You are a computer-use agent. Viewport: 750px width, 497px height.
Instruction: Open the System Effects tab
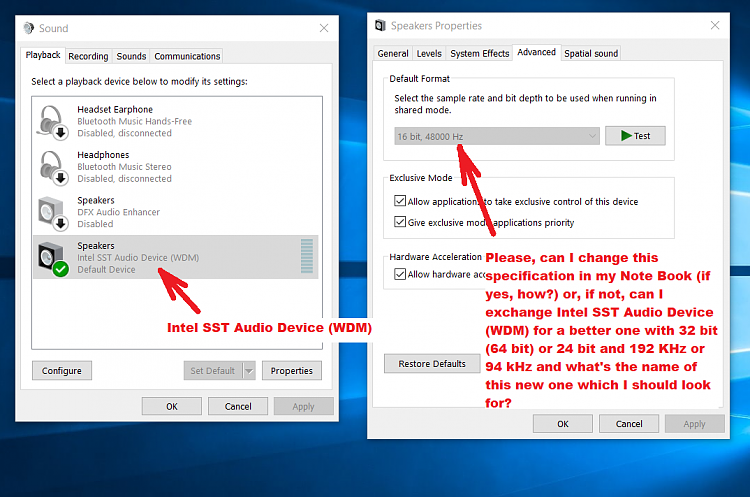tap(479, 53)
